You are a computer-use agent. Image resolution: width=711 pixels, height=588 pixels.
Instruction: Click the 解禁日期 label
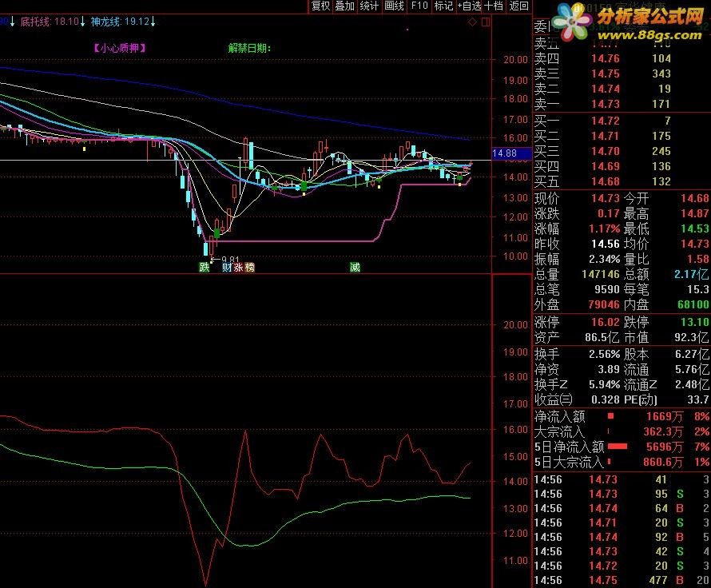(249, 48)
